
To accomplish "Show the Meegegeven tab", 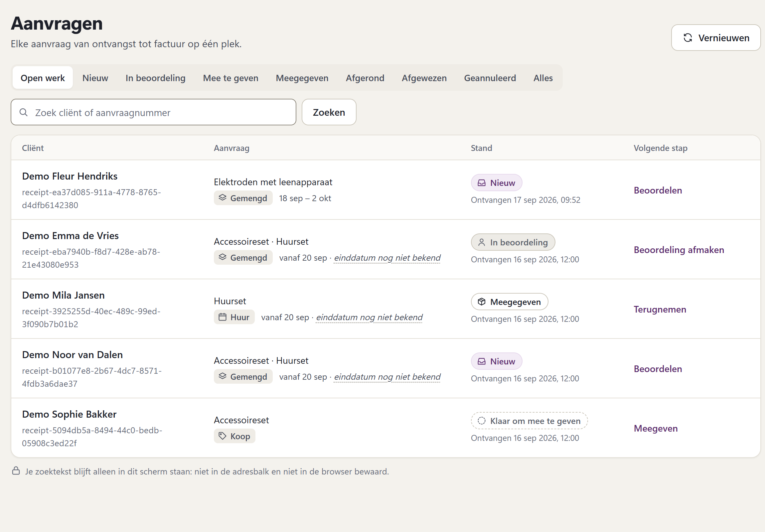I will point(302,77).
